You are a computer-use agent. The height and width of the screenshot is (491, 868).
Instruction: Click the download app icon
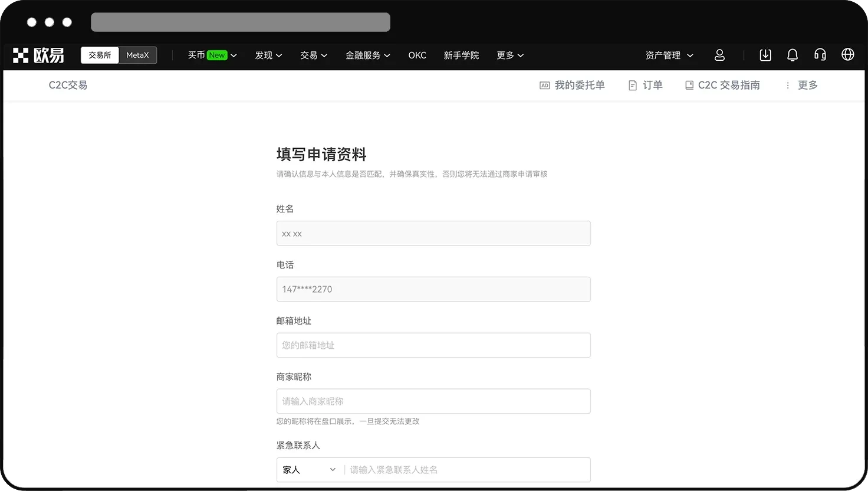765,55
